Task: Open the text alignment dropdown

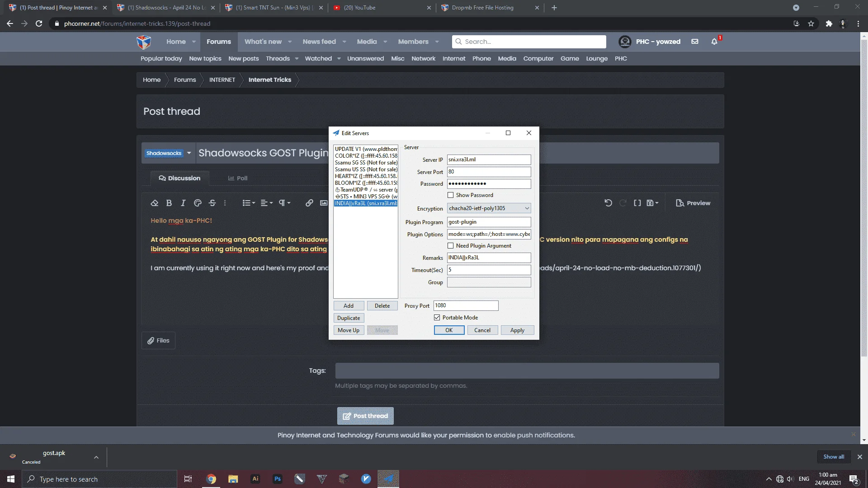Action: (267, 203)
